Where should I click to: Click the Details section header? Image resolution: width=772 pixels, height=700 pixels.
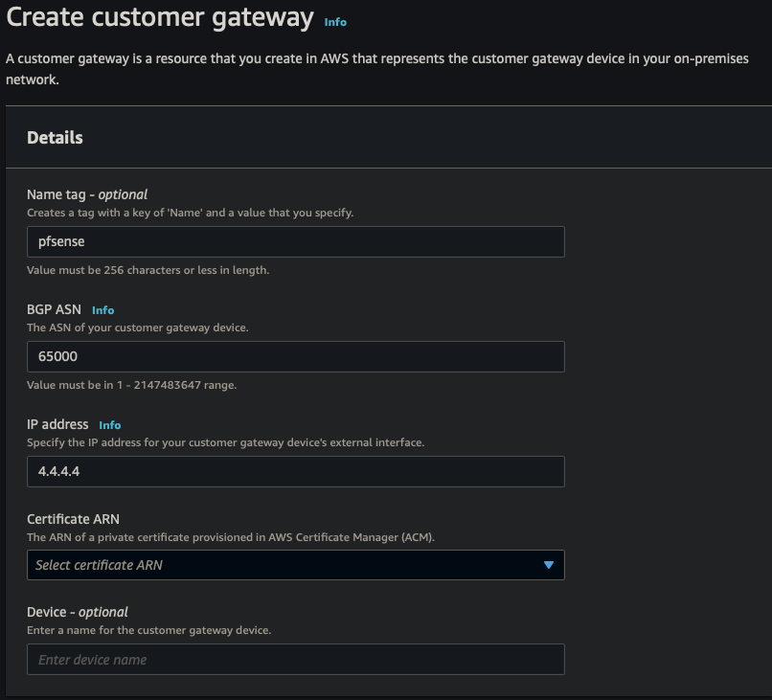[x=56, y=137]
